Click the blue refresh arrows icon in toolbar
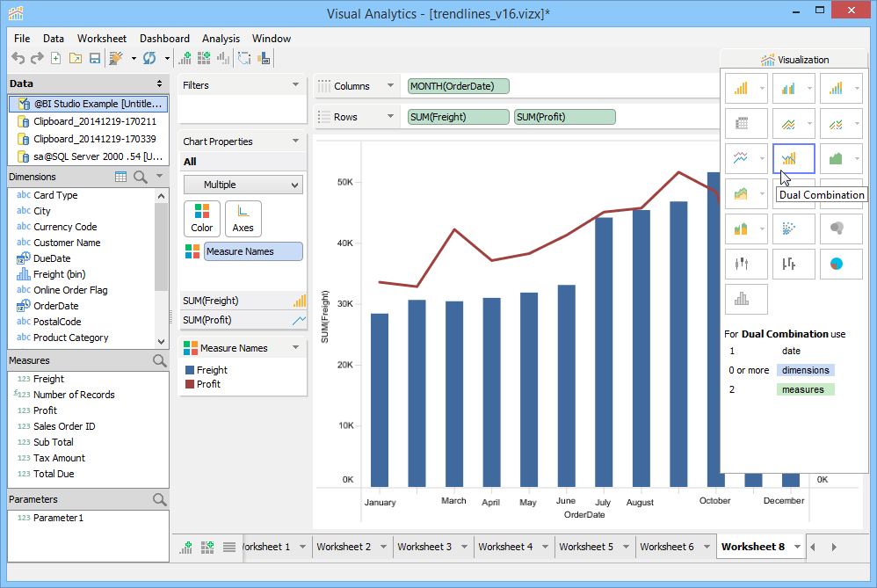 [x=149, y=58]
